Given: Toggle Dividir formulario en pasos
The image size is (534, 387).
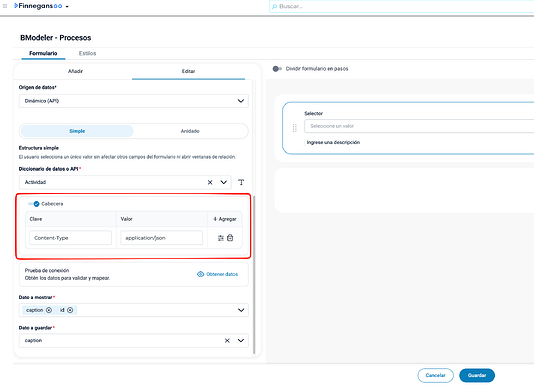Looking at the screenshot, I should click(277, 69).
